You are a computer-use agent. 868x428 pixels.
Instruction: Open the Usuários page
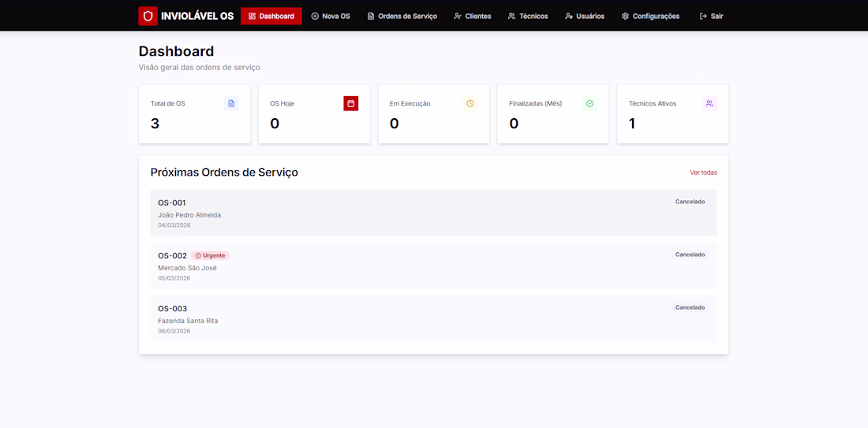pyautogui.click(x=586, y=16)
